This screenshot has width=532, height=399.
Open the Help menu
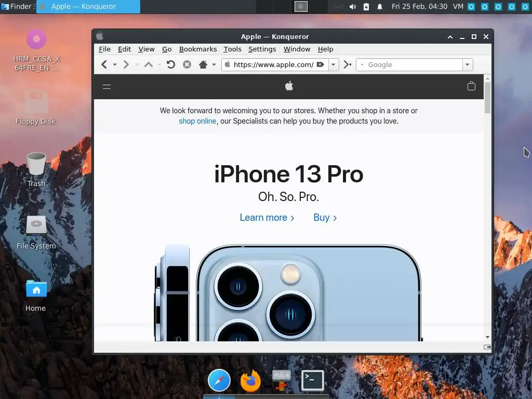(325, 49)
